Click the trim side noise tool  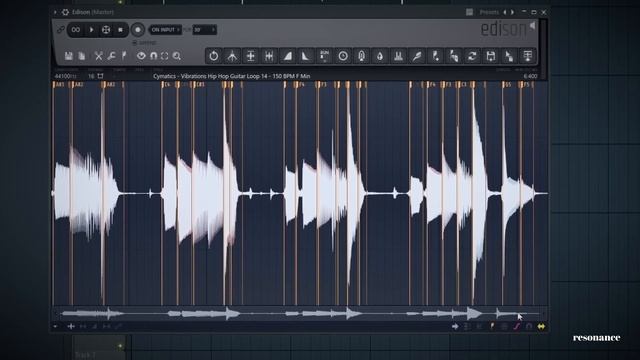(269, 56)
